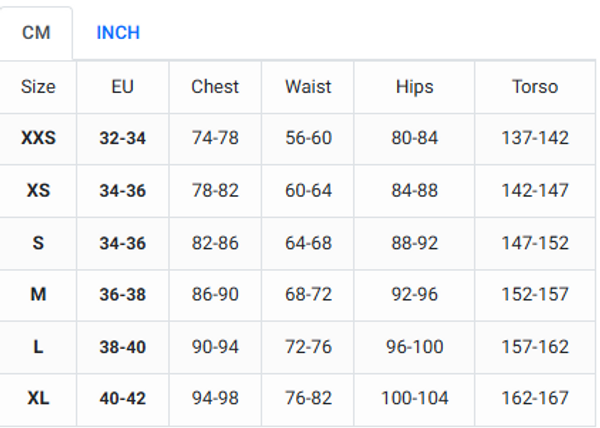The height and width of the screenshot is (428, 600).
Task: Switch to the INCH tab
Action: [118, 33]
